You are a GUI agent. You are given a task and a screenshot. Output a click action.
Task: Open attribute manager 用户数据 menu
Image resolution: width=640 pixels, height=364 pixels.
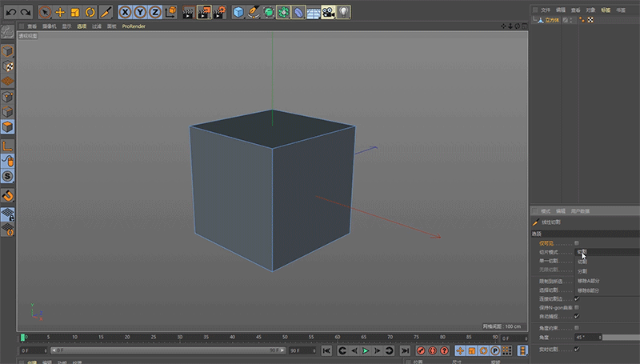click(580, 211)
